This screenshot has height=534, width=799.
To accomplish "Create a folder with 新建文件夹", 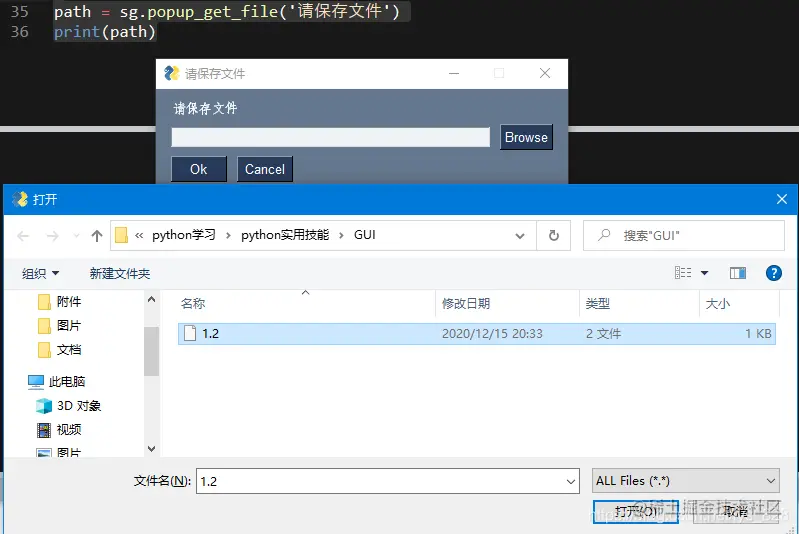I will (120, 274).
